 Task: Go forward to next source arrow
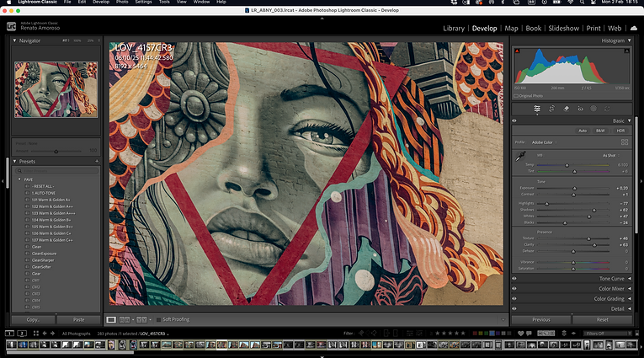pyautogui.click(x=52, y=334)
